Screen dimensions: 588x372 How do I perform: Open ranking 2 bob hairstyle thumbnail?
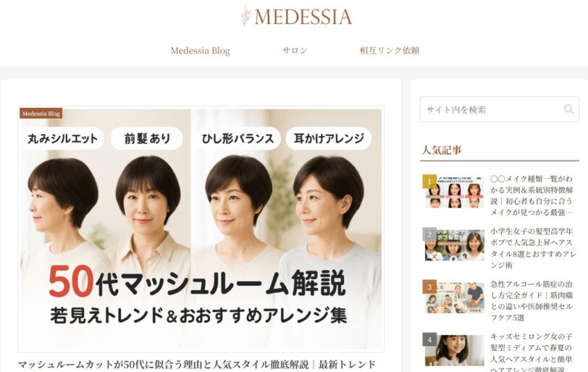pyautogui.click(x=455, y=245)
